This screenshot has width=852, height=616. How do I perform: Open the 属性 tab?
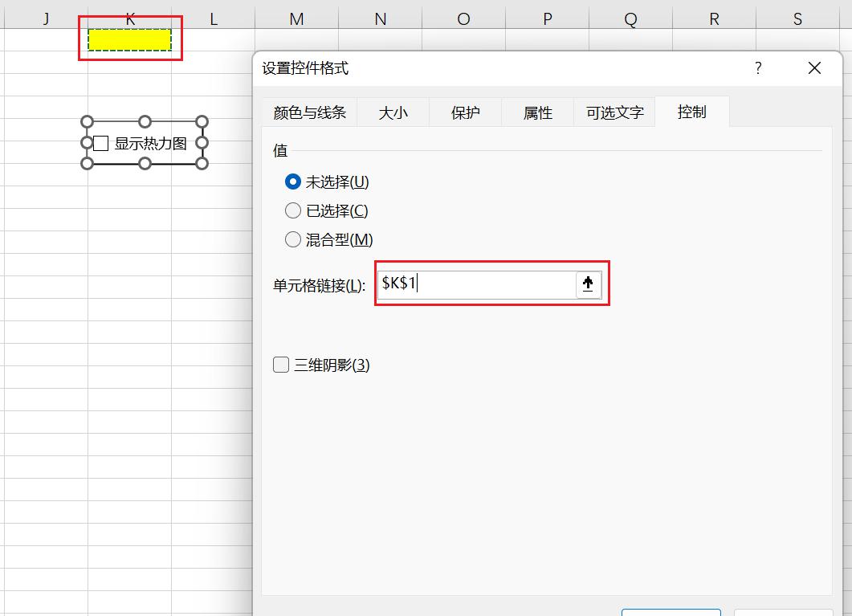coord(537,112)
